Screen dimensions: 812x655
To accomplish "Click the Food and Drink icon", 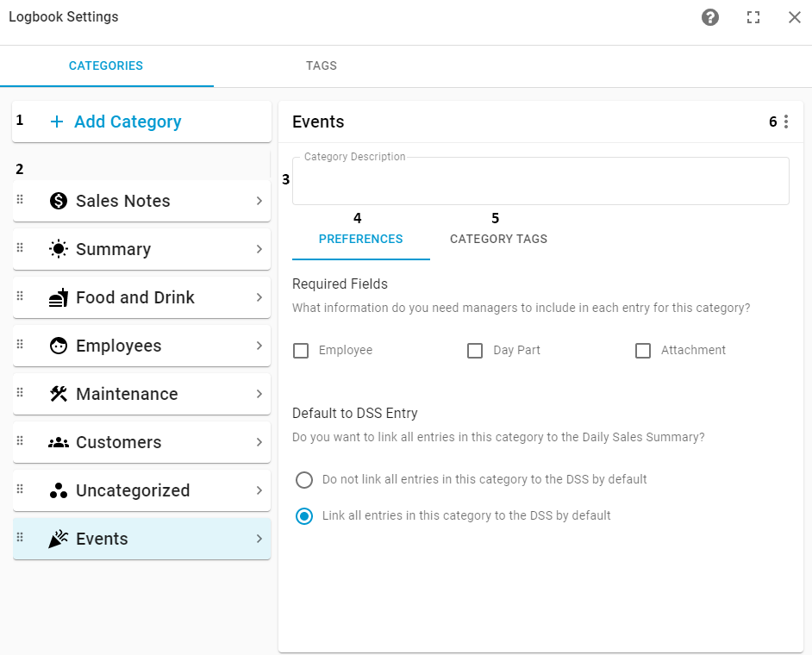I will pos(58,296).
